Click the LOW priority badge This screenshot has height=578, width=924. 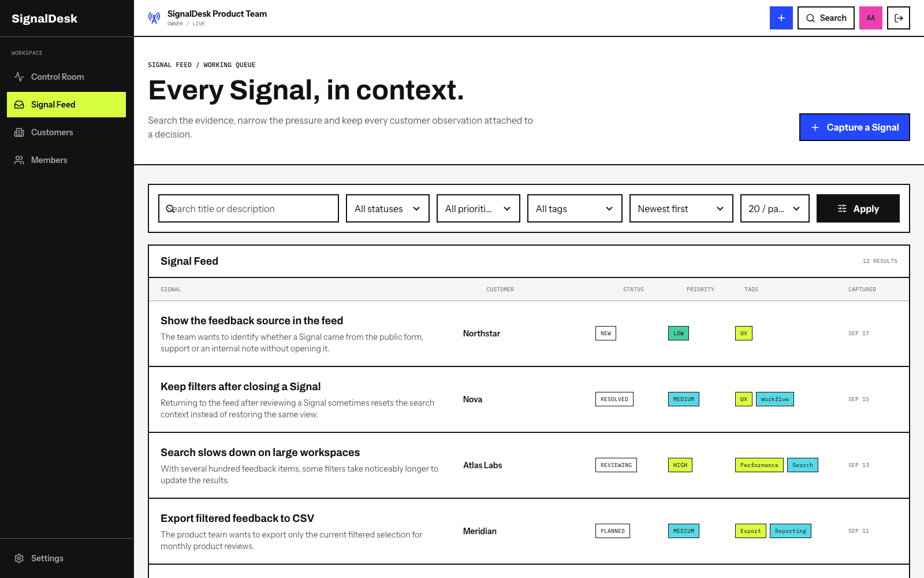pos(679,334)
